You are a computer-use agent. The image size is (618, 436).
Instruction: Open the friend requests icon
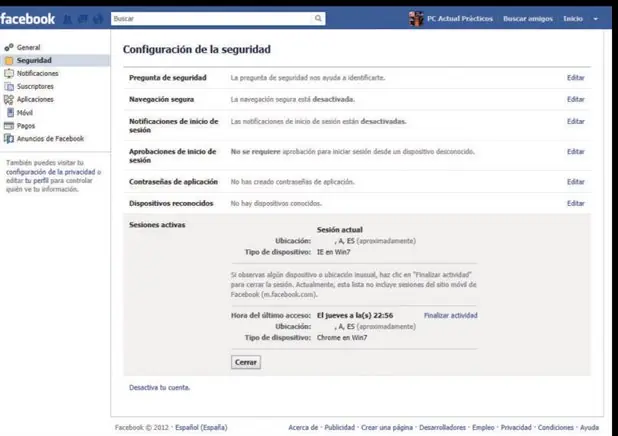(68, 19)
